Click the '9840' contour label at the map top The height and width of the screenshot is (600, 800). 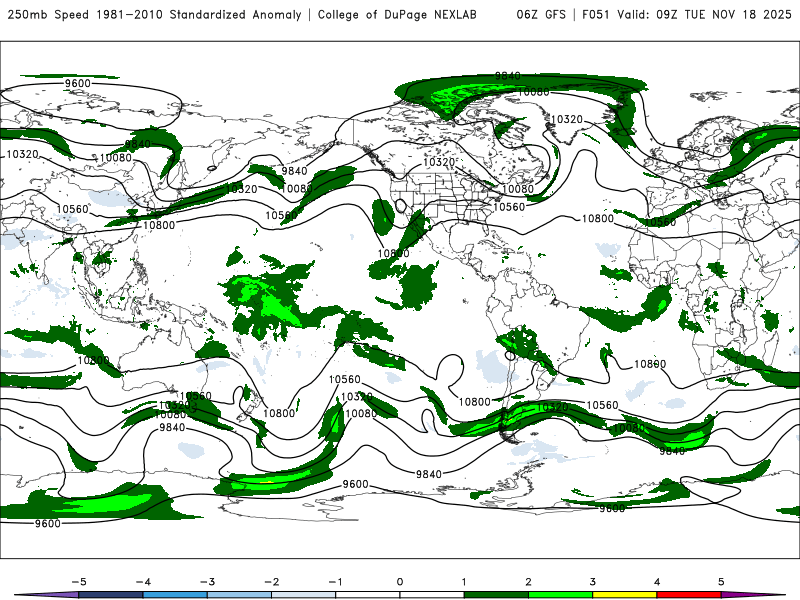508,76
